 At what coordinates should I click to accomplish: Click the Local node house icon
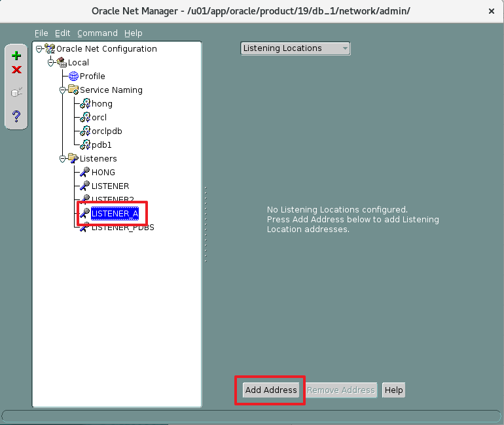tap(62, 62)
